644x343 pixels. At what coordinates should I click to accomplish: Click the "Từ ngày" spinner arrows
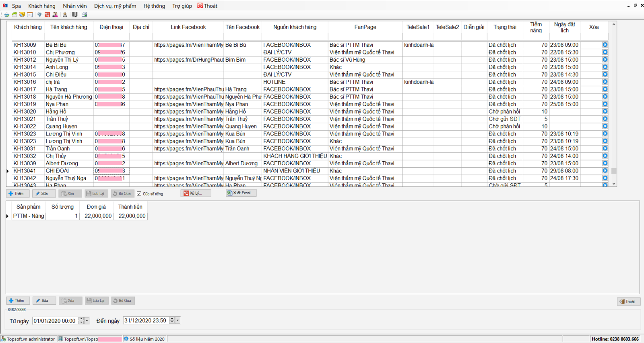(81, 321)
